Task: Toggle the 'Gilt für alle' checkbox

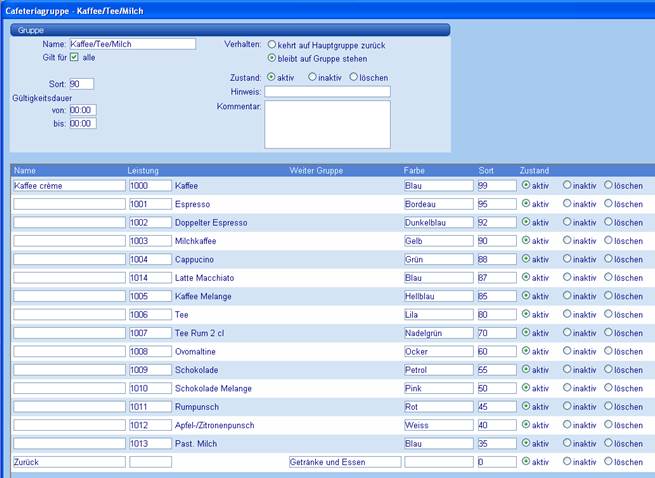Action: point(74,58)
